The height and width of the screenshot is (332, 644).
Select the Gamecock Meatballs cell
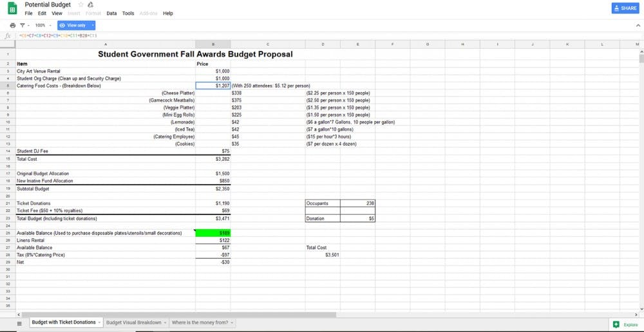[106, 100]
